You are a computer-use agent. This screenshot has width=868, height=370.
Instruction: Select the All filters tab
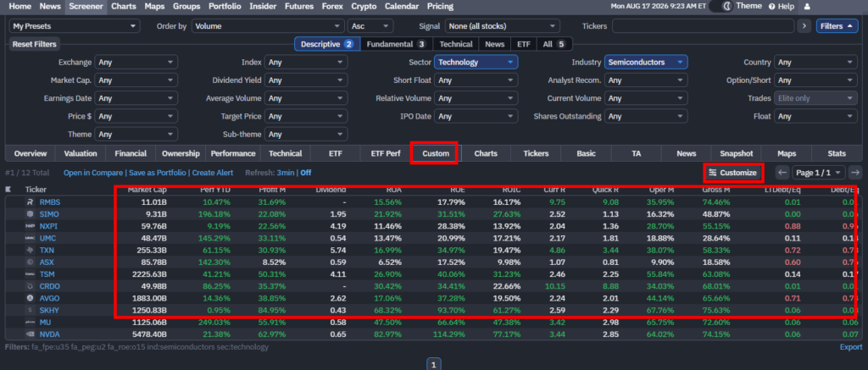coord(554,44)
